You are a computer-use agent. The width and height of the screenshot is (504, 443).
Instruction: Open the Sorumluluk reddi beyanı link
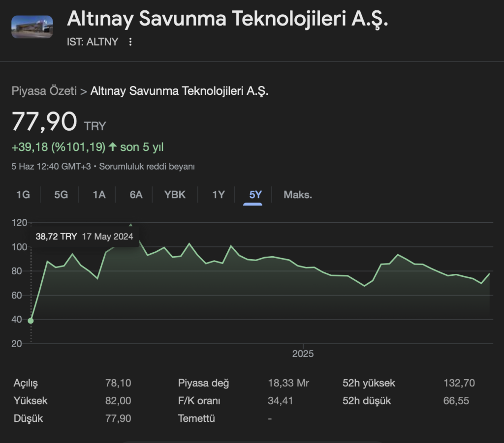click(x=147, y=166)
